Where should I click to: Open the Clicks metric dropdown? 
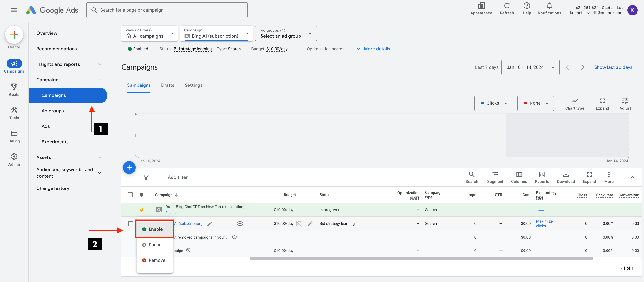pos(493,103)
